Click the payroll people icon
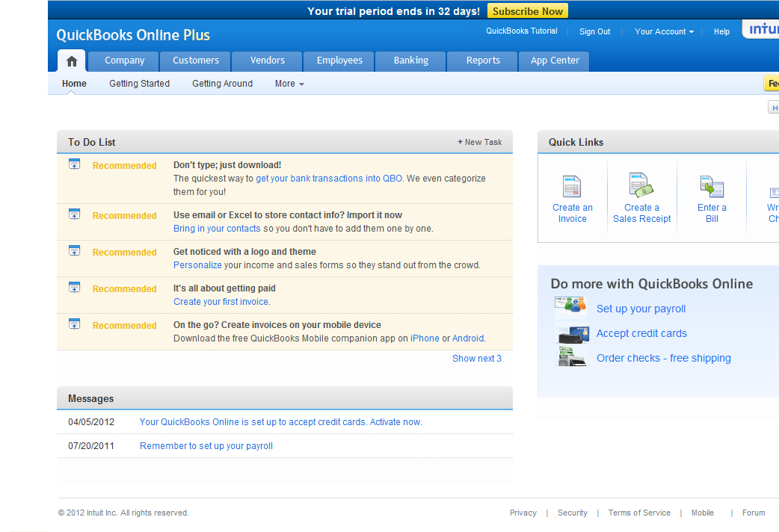 pos(571,306)
